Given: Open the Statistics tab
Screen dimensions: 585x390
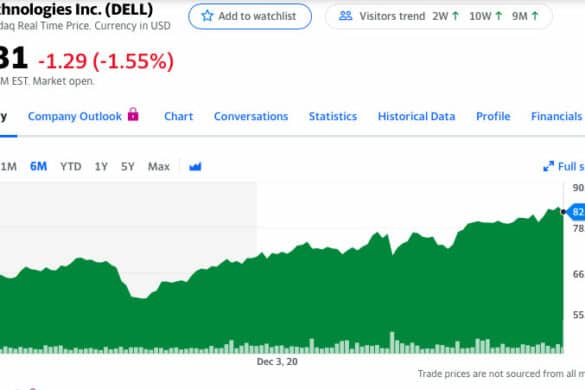Looking at the screenshot, I should click(x=333, y=116).
